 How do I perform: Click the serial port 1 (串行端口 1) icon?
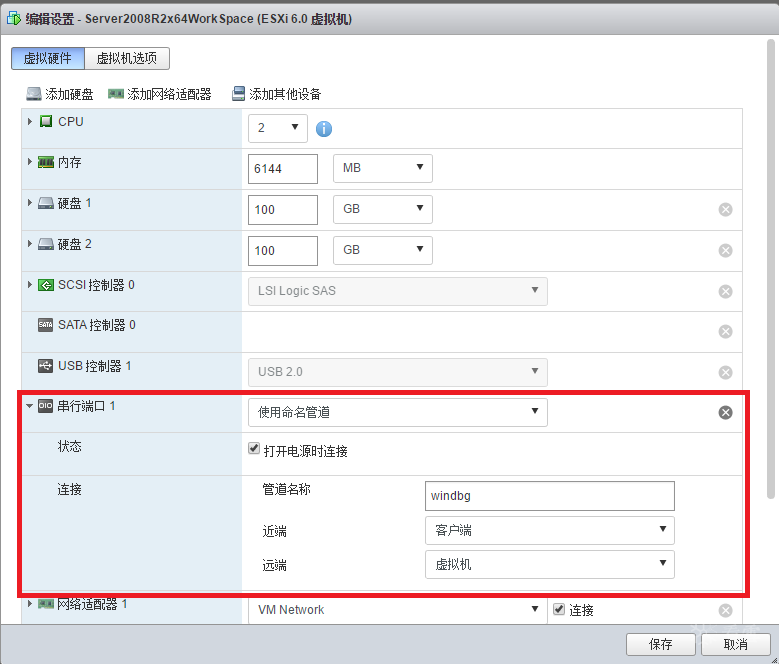point(46,406)
